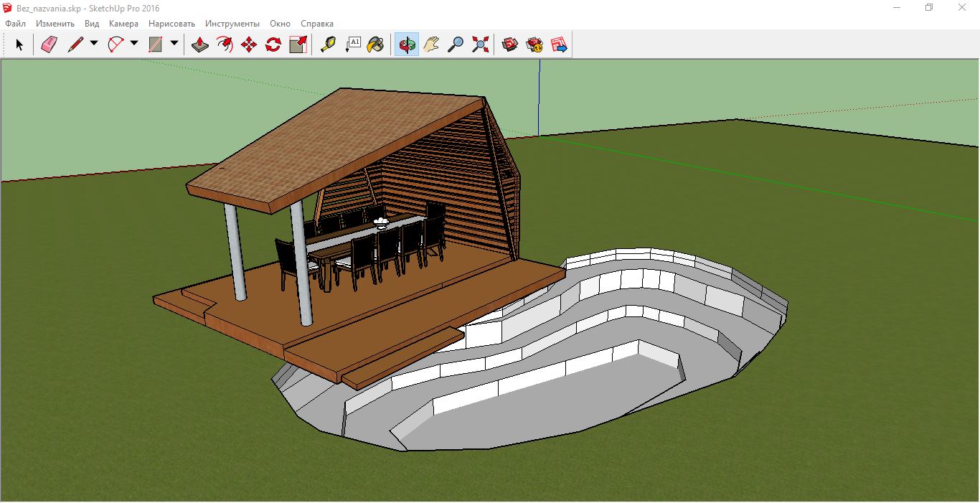Choose the Move tool with red arrows
The height and width of the screenshot is (503, 980).
point(249,45)
